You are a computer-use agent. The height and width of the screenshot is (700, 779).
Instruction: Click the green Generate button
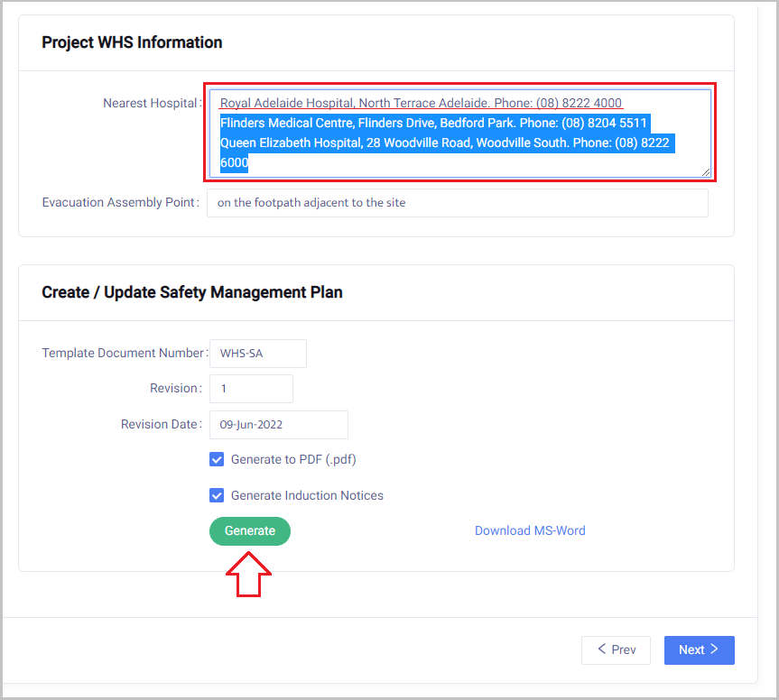pyautogui.click(x=250, y=531)
